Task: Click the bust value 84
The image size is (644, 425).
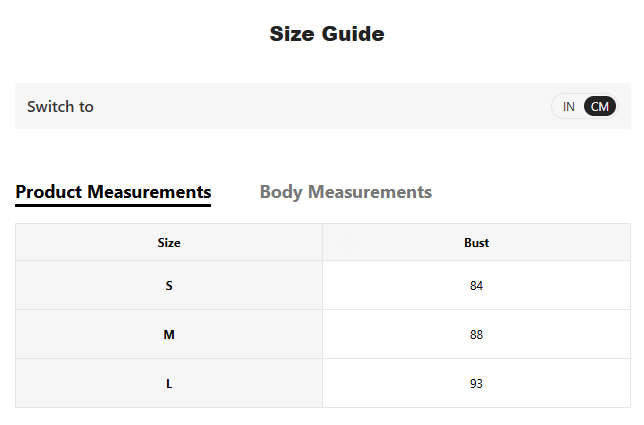Action: point(476,286)
